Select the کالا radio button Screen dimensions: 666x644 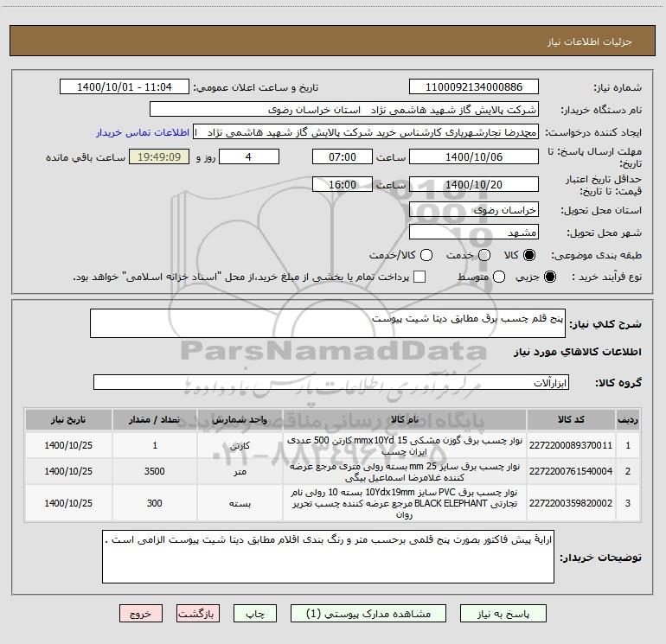coord(529,255)
